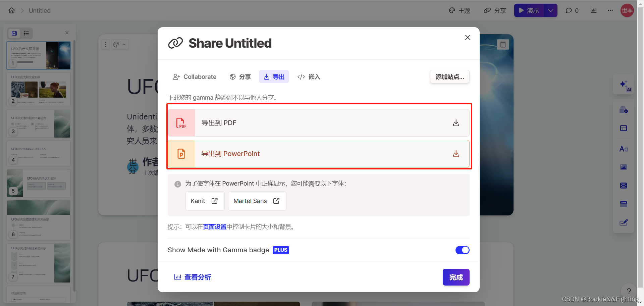This screenshot has width=644, height=306.
Task: Open the comments icon showing 0
Action: [572, 10]
